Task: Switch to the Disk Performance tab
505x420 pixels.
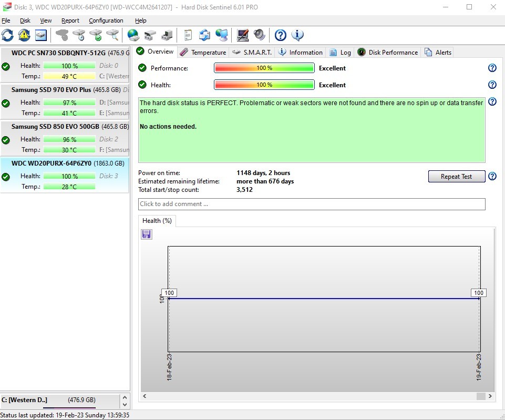Action: tap(388, 52)
